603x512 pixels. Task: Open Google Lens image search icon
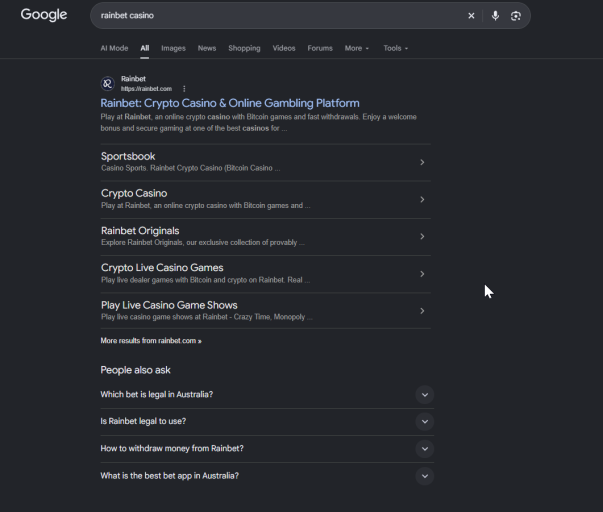point(516,16)
